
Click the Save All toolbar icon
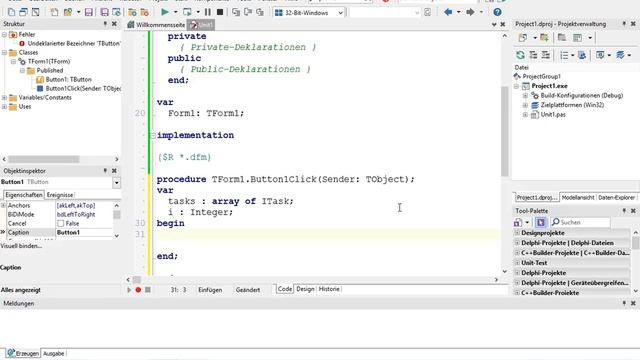click(x=104, y=12)
